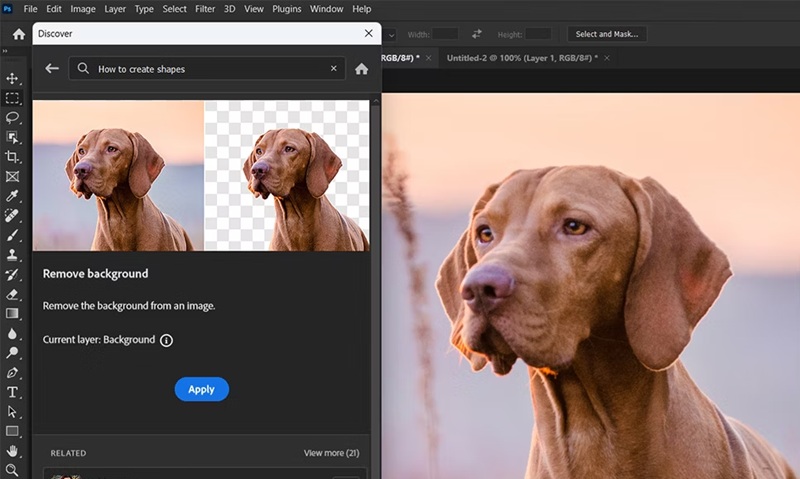Select the Frame tool
Image resolution: width=800 pixels, height=479 pixels.
click(x=12, y=177)
